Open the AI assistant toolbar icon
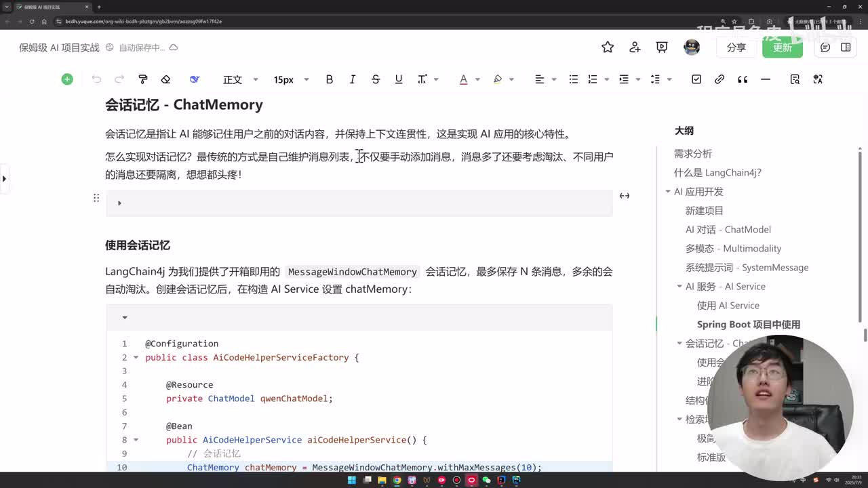Viewport: 868px width, 488px height. point(195,79)
